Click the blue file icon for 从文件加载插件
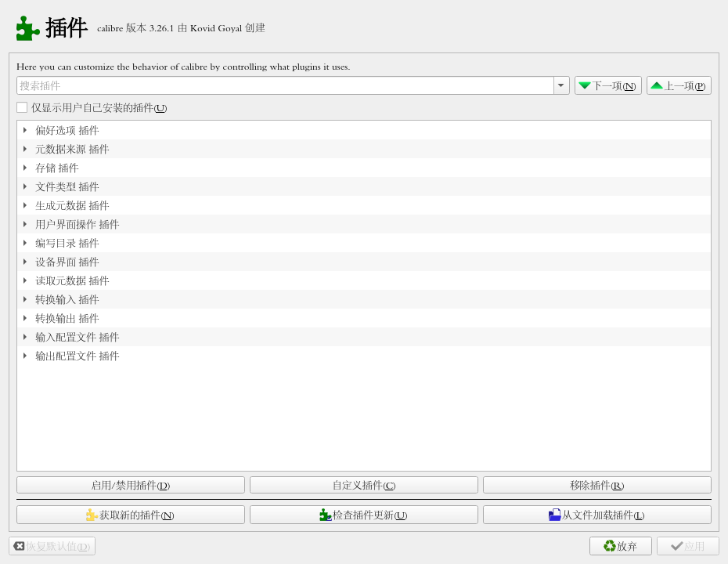Screen dimensions: 728x564 click(555, 515)
